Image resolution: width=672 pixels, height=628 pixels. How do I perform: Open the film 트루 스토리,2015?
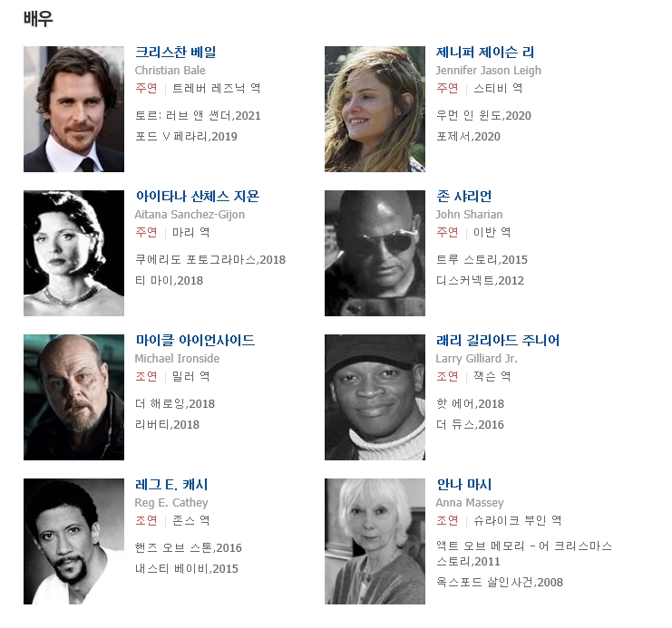482,259
